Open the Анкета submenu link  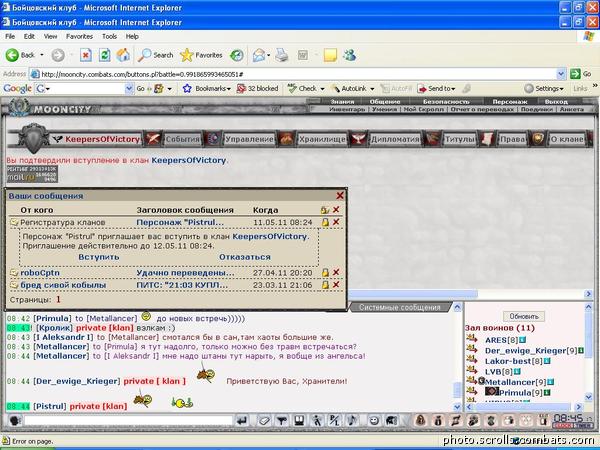pyautogui.click(x=572, y=109)
